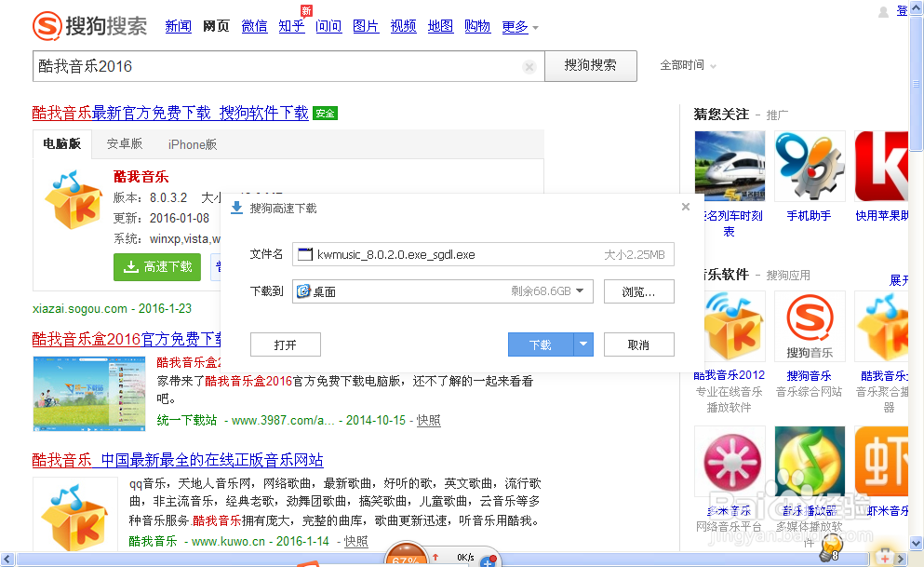Go to the 地图 category
This screenshot has height=567, width=924.
pyautogui.click(x=440, y=26)
